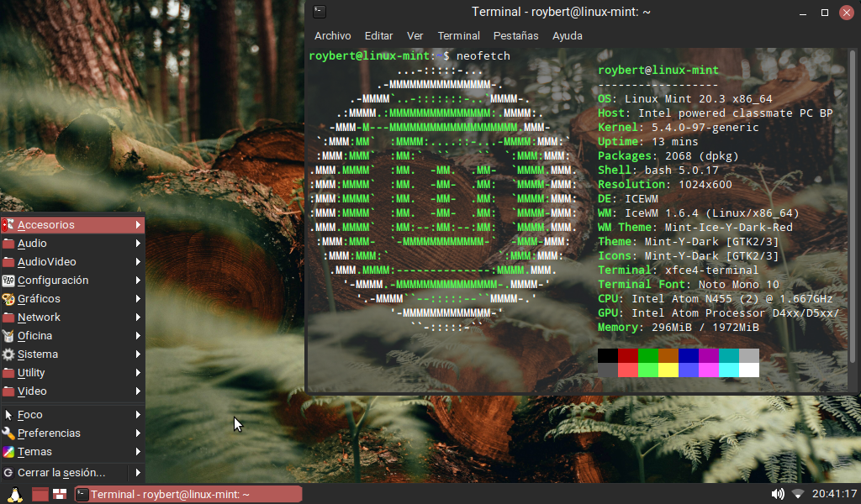Click the red show desktop taskbar icon
This screenshot has width=861, height=504.
(x=40, y=494)
